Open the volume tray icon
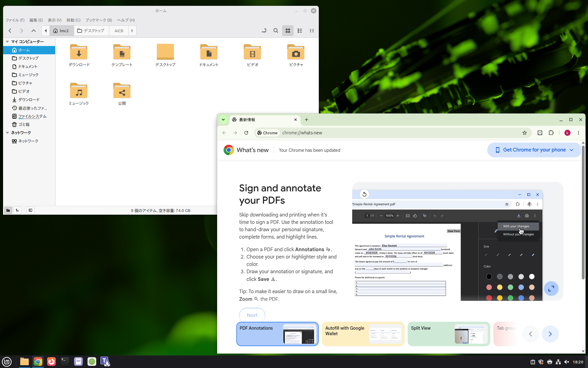 click(567, 362)
